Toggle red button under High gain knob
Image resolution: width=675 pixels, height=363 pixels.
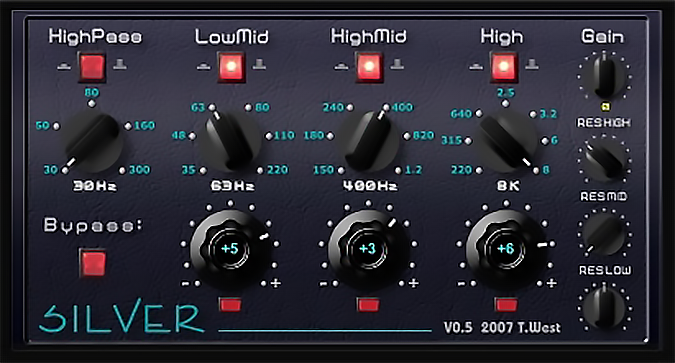click(506, 304)
